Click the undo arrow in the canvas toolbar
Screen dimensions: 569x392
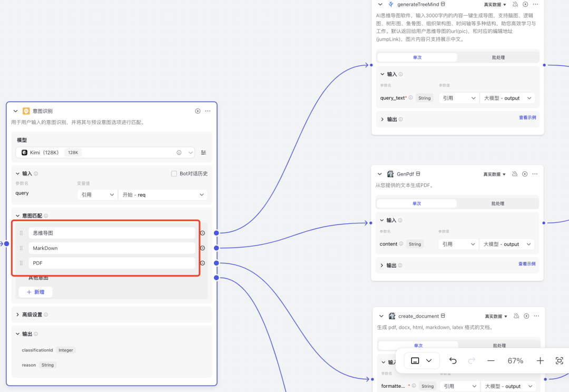click(x=453, y=360)
